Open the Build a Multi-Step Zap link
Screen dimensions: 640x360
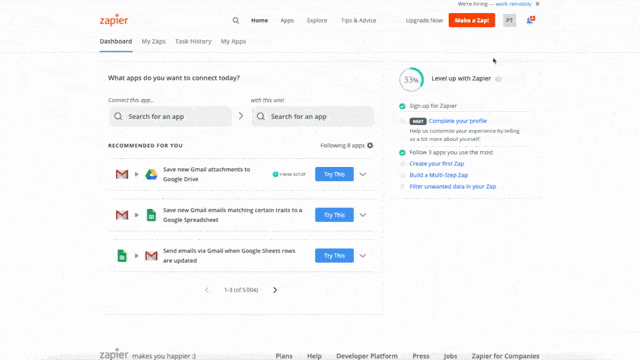pos(439,175)
